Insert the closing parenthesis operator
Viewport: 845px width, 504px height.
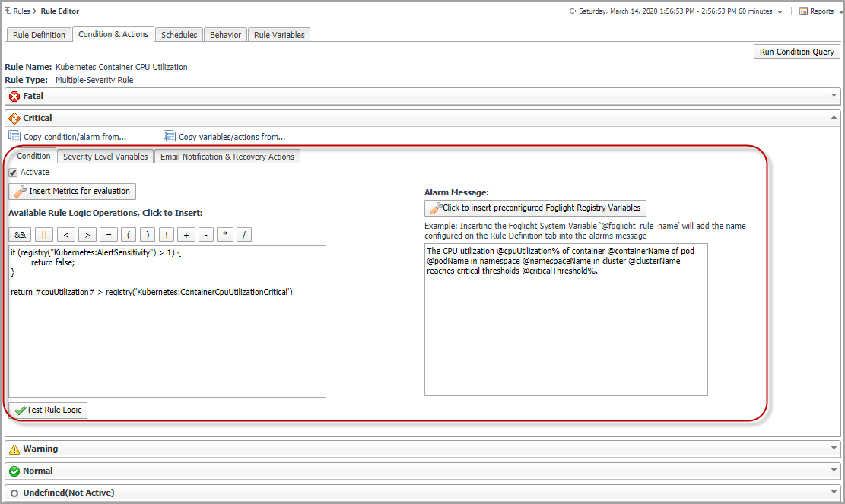147,235
